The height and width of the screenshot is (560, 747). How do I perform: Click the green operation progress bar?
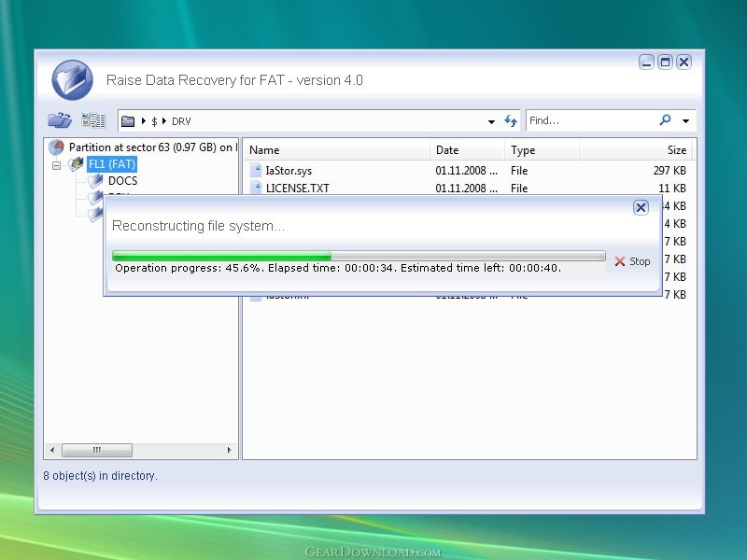[359, 256]
